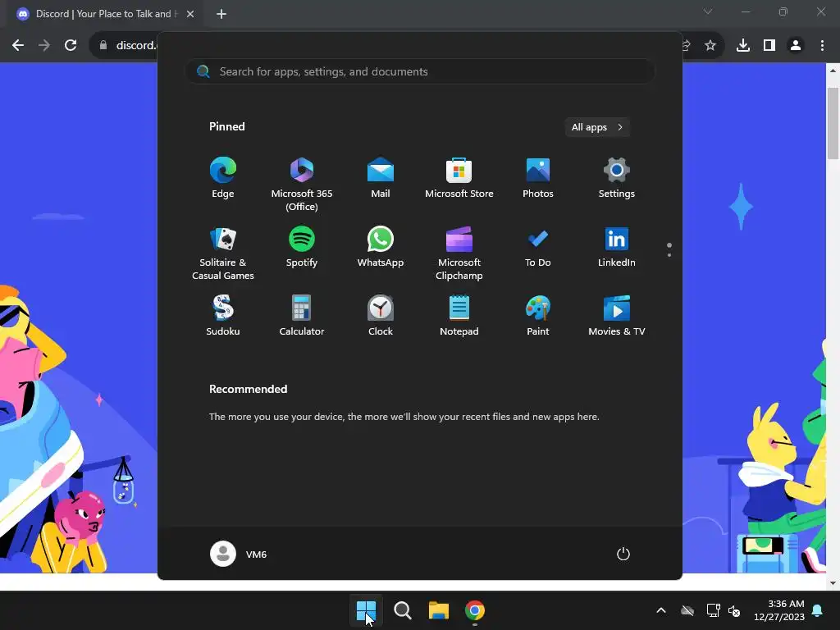This screenshot has width=840, height=630.
Task: Click the network tray icon
Action: coord(713,610)
